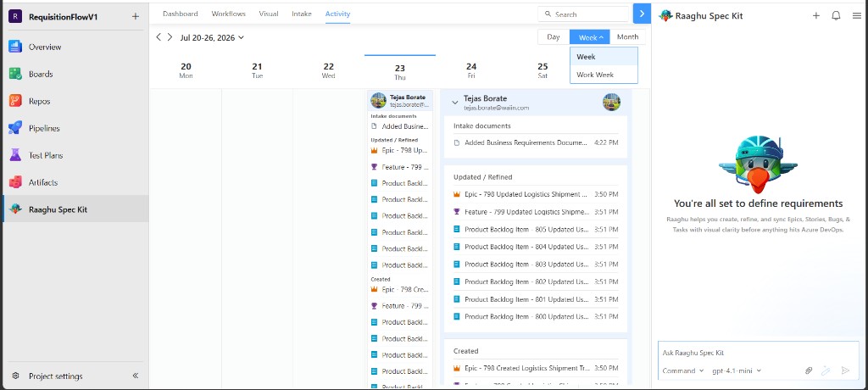The height and width of the screenshot is (390, 868).
Task: Click the Ask Raaghu Spec Kit input
Action: 759,353
